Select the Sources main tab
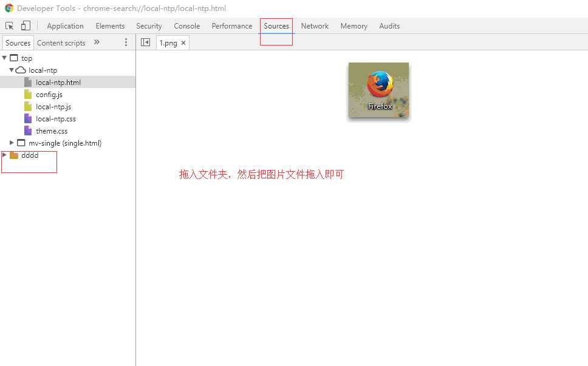 [276, 26]
